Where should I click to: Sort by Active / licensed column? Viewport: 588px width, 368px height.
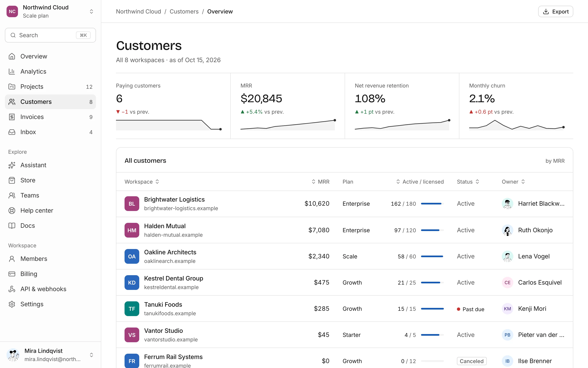(x=420, y=182)
